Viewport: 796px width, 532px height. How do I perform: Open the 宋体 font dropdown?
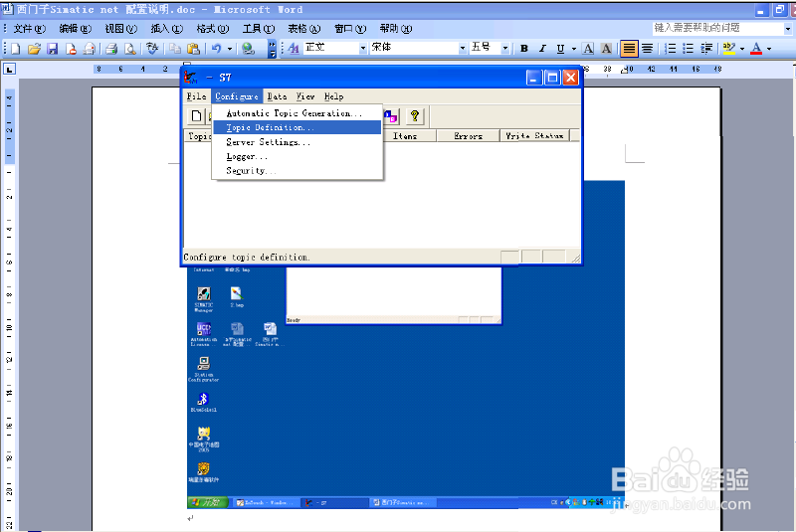[x=463, y=49]
